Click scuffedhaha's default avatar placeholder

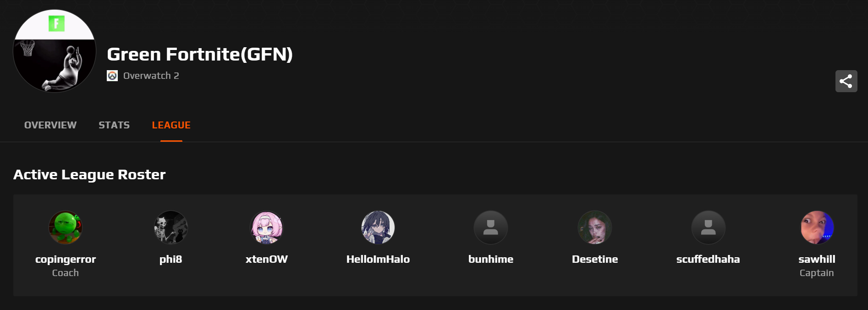[x=708, y=227]
